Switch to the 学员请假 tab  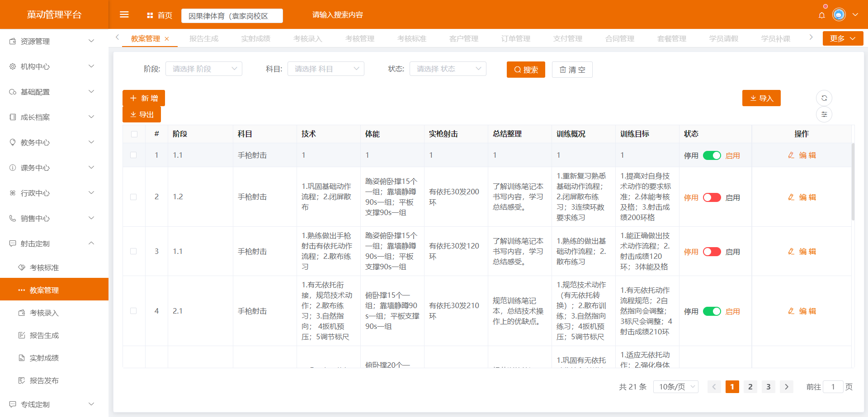[x=724, y=39]
